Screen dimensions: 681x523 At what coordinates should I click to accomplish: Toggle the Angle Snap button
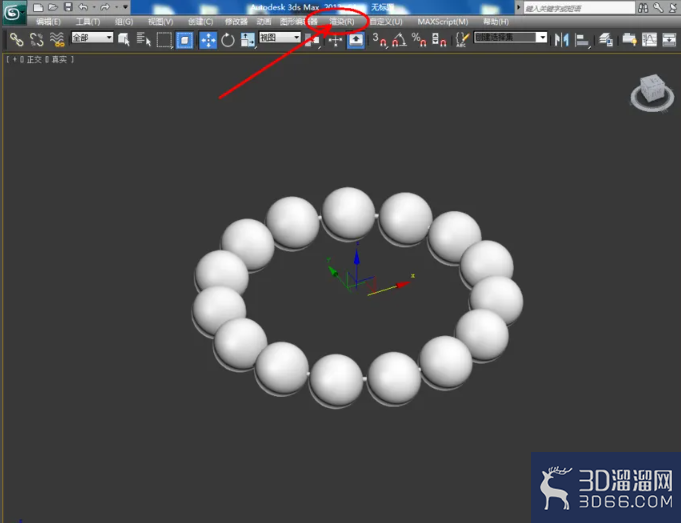pos(399,40)
